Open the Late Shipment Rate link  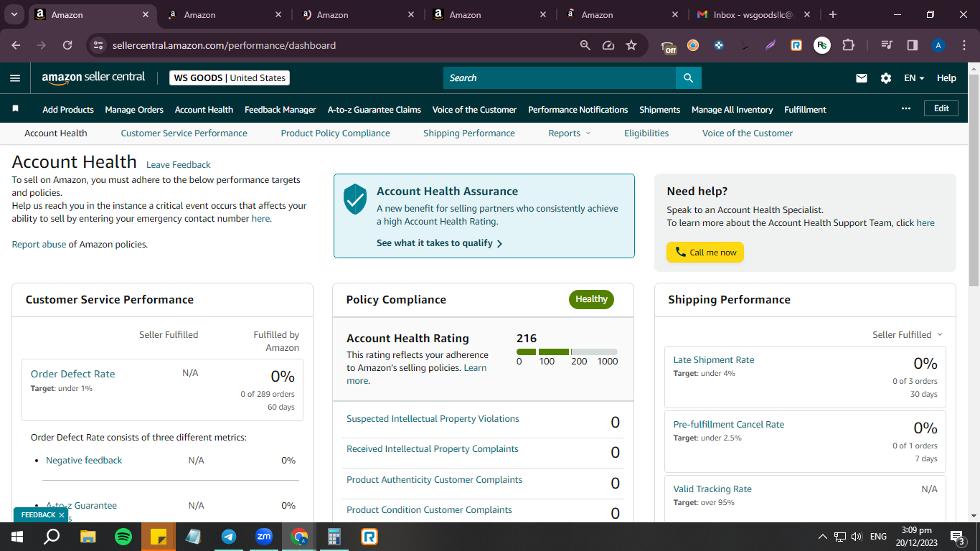(714, 360)
